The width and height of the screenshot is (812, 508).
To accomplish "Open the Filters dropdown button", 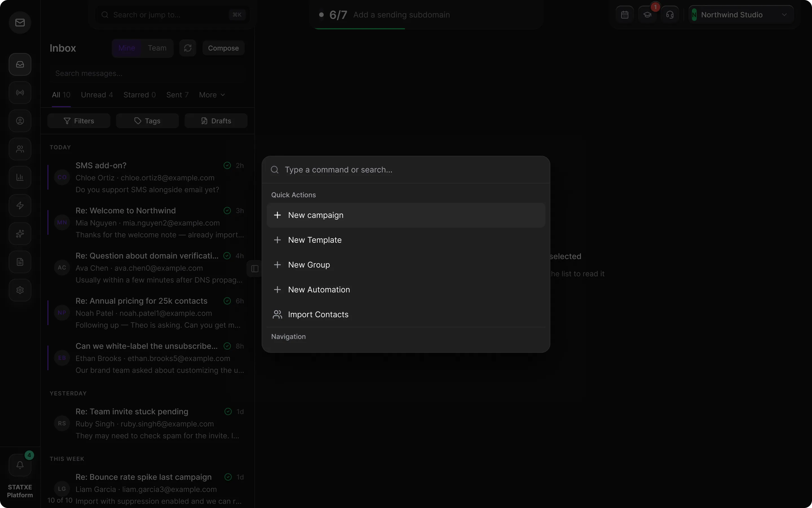I will [x=79, y=121].
